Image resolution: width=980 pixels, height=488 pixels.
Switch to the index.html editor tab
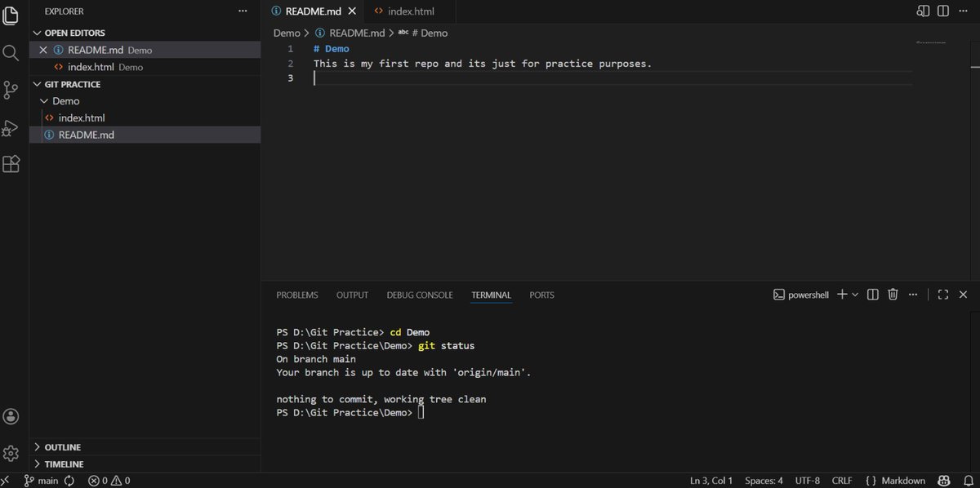410,11
